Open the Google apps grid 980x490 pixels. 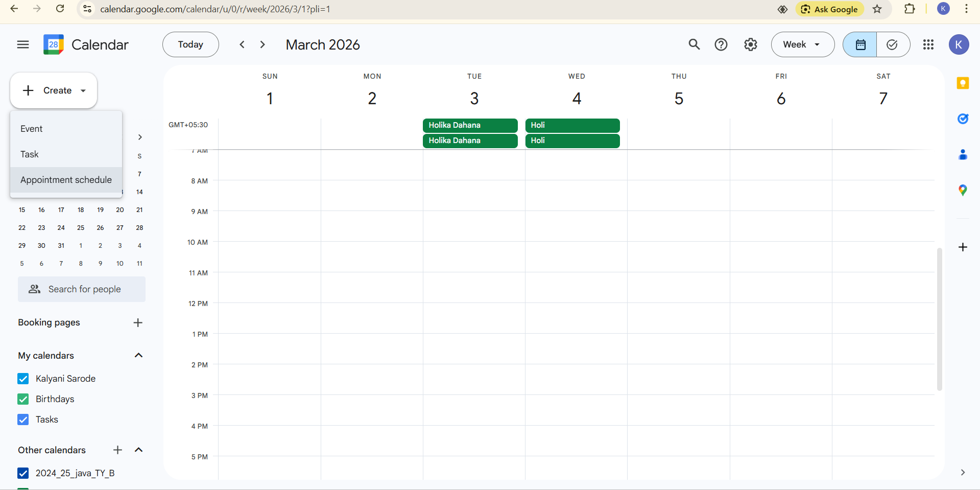point(928,44)
